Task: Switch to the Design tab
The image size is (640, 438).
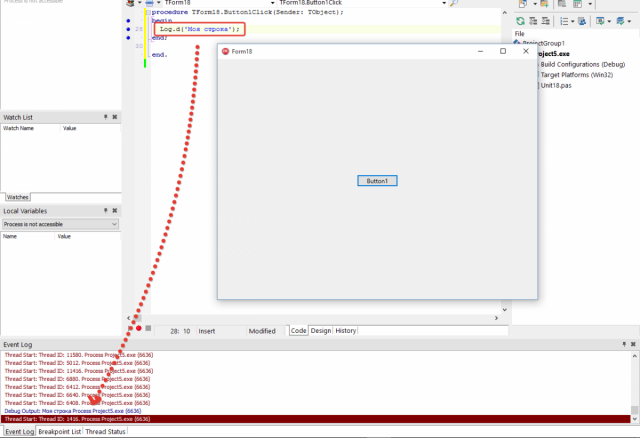Action: coord(321,331)
